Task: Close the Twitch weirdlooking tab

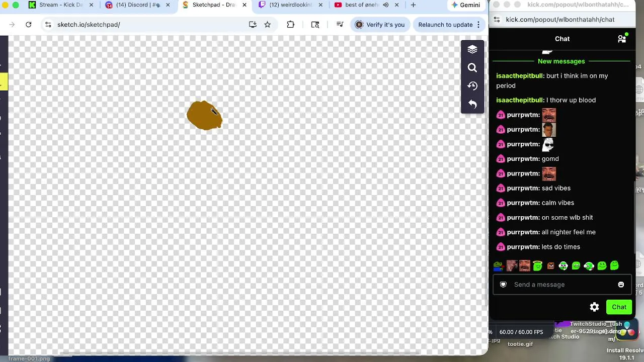Action: point(320,5)
